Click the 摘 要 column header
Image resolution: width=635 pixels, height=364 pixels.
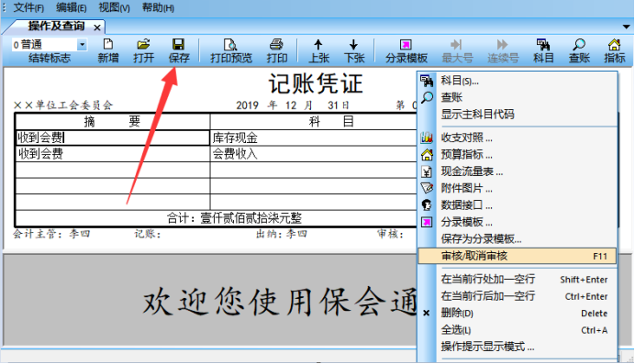113,121
